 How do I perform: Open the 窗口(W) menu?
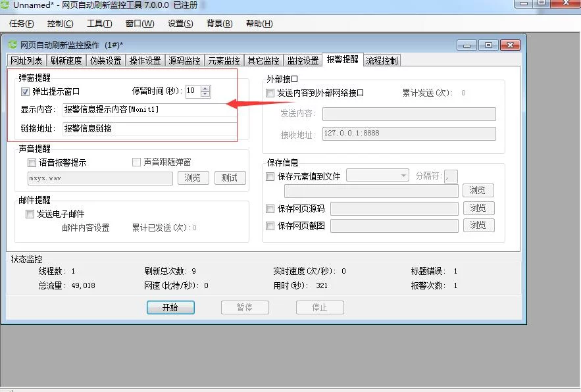pyautogui.click(x=139, y=24)
